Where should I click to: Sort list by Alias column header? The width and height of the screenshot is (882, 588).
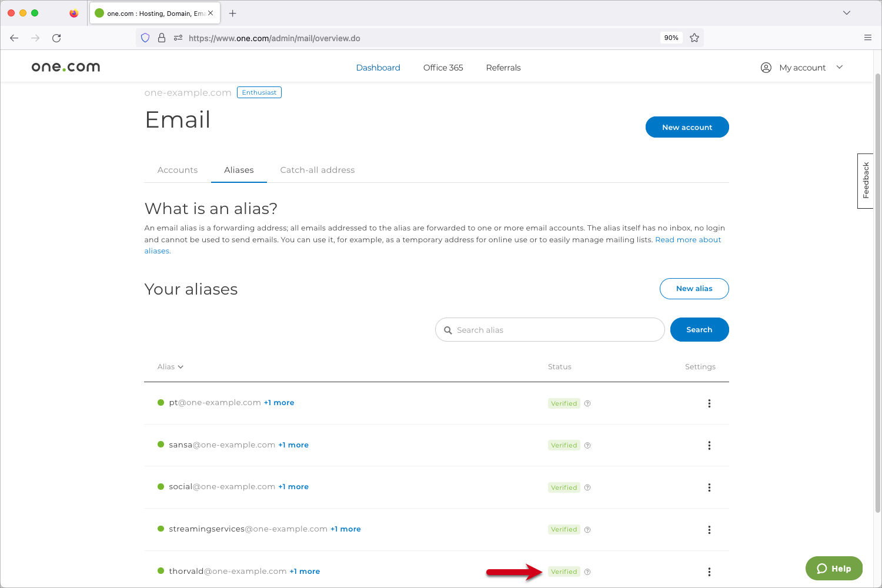[x=171, y=367]
